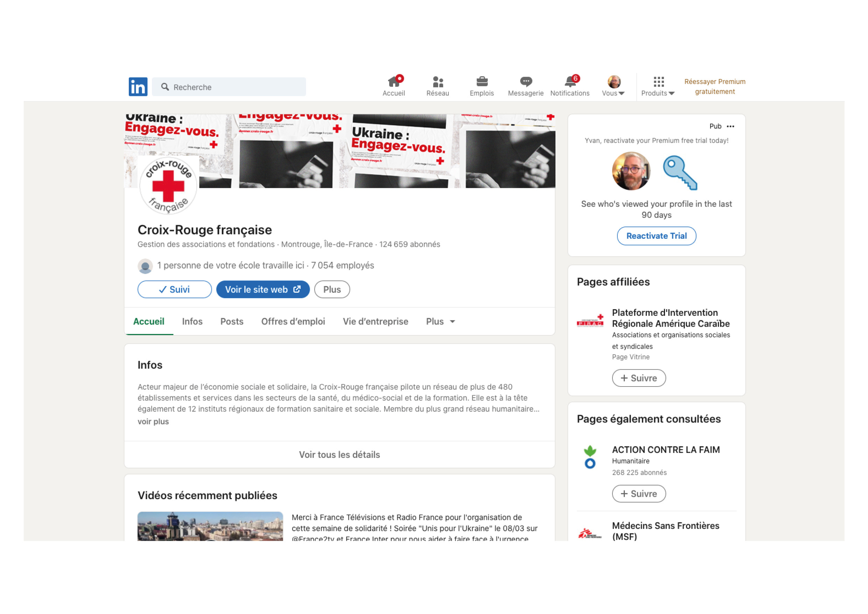
Task: Click into the Recherche search field
Action: coord(229,87)
